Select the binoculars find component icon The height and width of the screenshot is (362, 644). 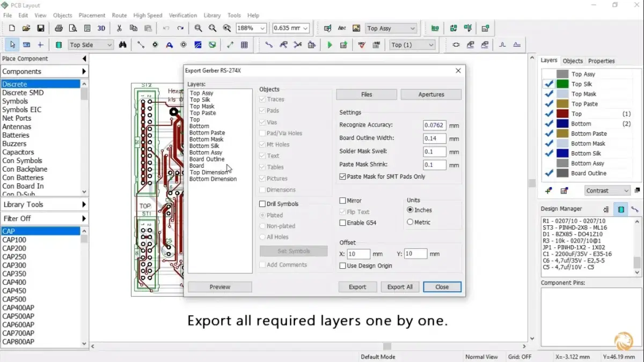coord(123,45)
